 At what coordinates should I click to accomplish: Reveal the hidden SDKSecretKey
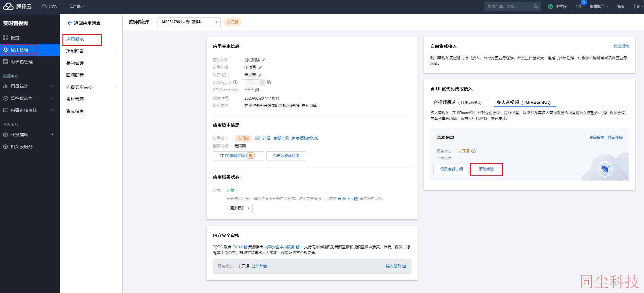[257, 90]
